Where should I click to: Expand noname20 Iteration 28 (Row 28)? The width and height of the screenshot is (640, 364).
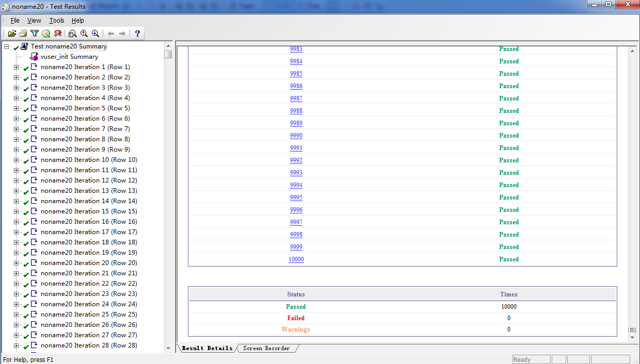pos(17,345)
